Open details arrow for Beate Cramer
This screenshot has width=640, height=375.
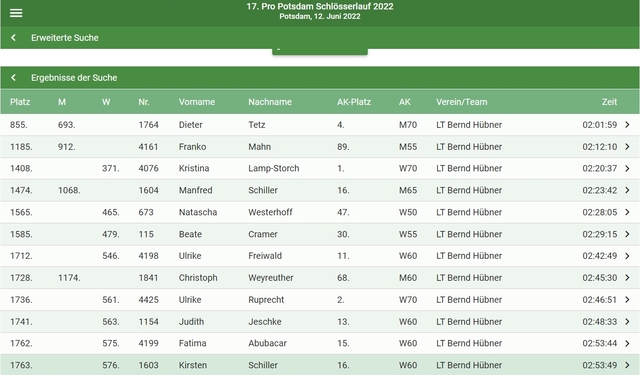tap(627, 234)
